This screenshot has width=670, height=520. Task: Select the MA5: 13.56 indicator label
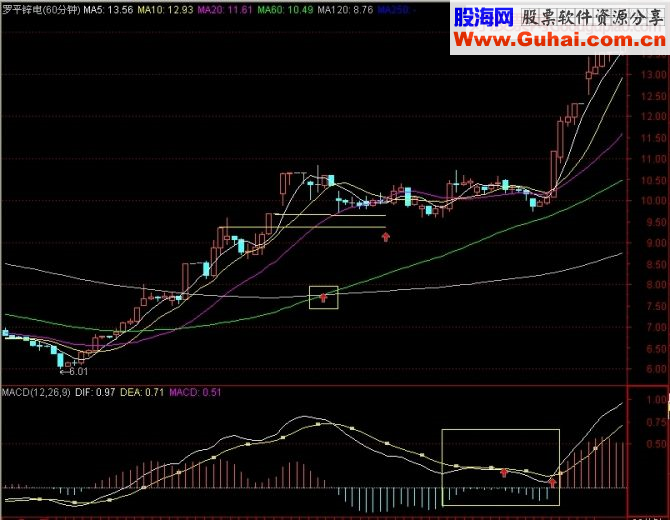(x=108, y=9)
